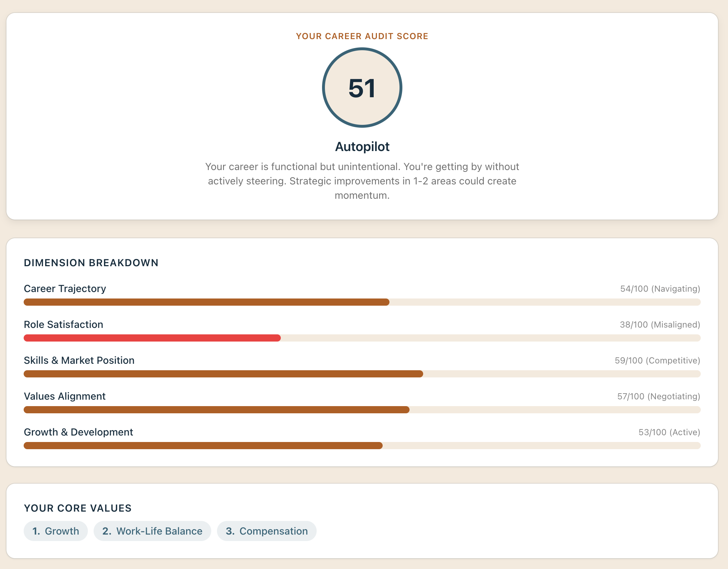Click the Autopilot title label
This screenshot has width=728, height=569.
point(362,146)
